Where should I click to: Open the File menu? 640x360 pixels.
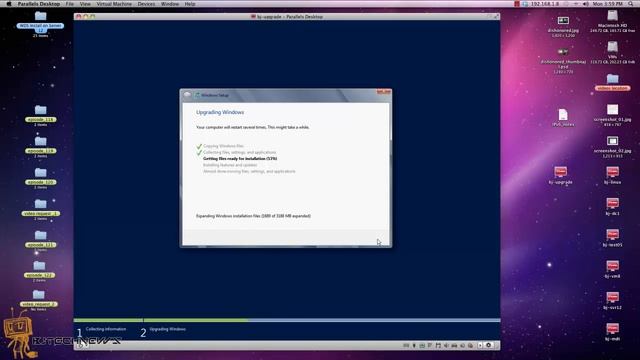tap(70, 4)
